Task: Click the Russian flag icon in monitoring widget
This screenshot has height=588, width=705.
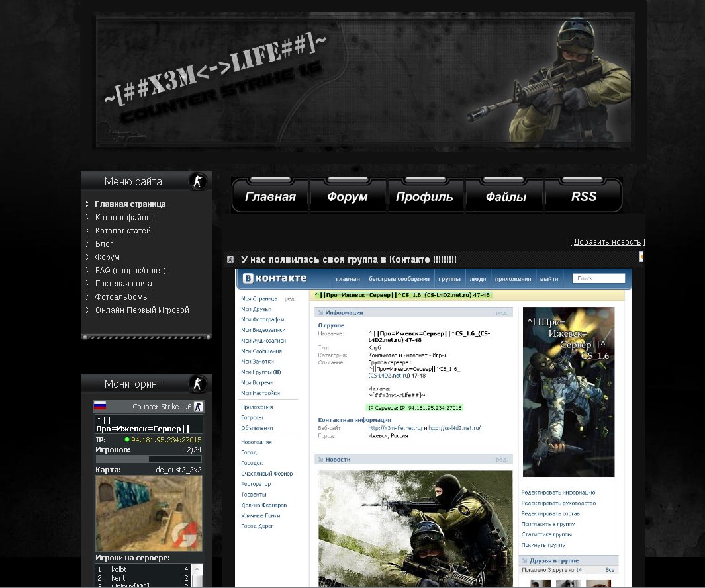Action: [100, 406]
